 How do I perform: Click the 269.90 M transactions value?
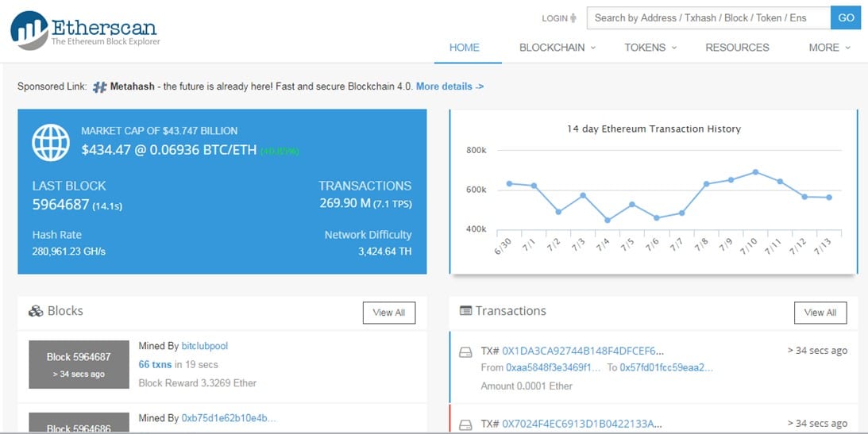pyautogui.click(x=345, y=203)
